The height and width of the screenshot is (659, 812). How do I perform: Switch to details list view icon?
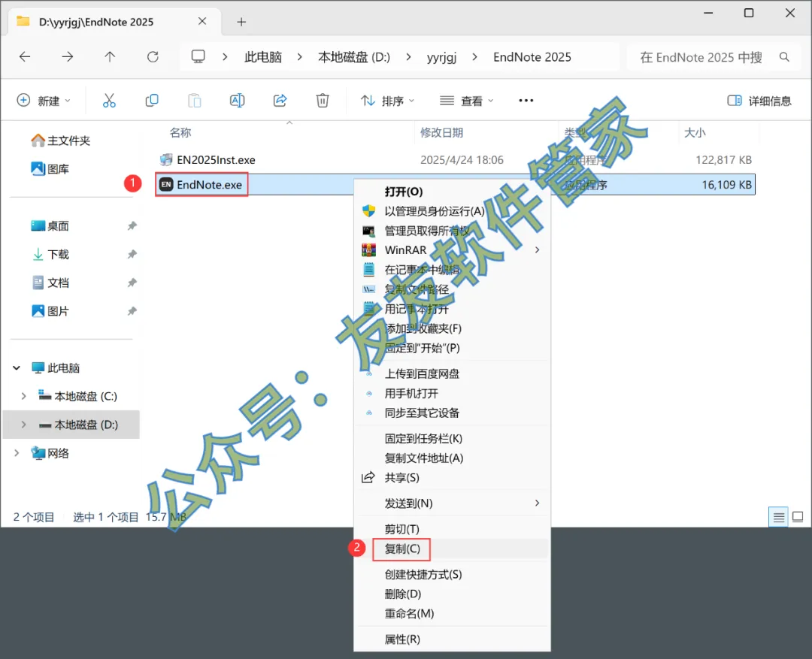778,517
